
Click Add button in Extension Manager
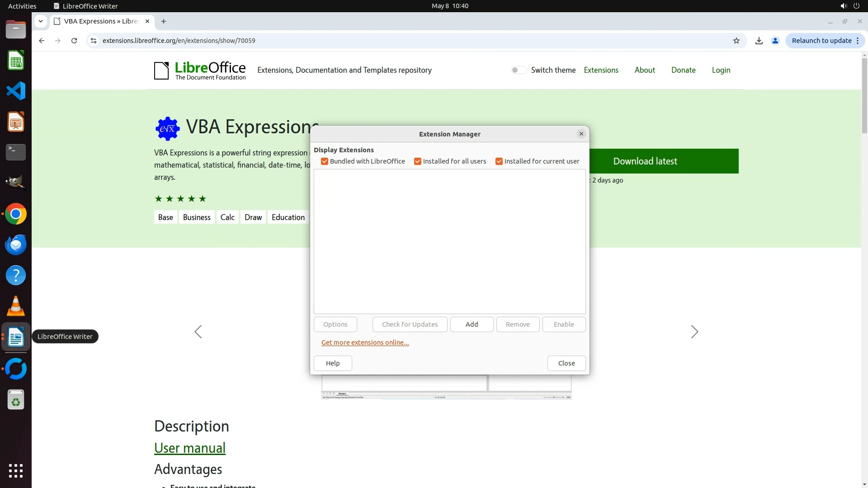(x=472, y=324)
